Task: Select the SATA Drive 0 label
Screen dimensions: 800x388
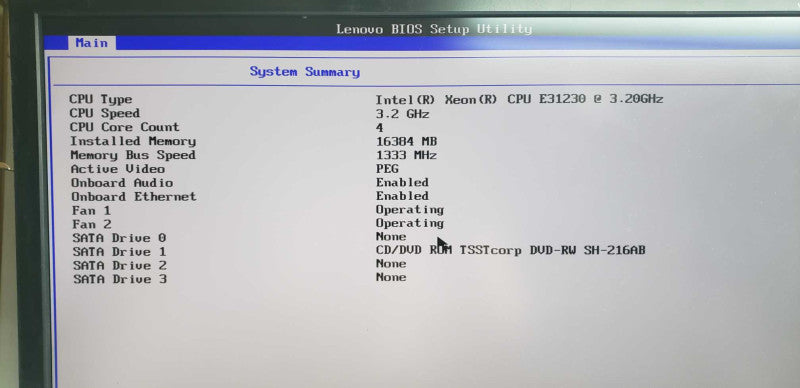Action: click(x=119, y=238)
